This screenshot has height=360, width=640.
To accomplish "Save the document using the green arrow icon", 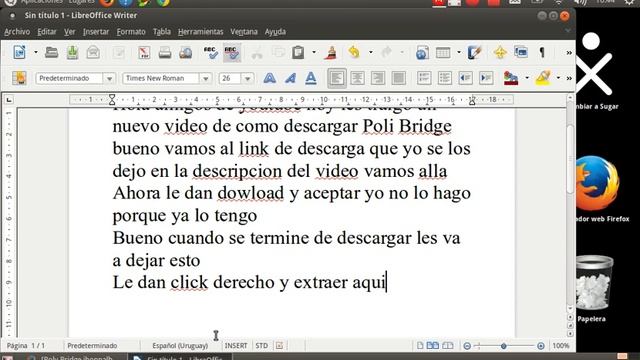I will [x=73, y=52].
